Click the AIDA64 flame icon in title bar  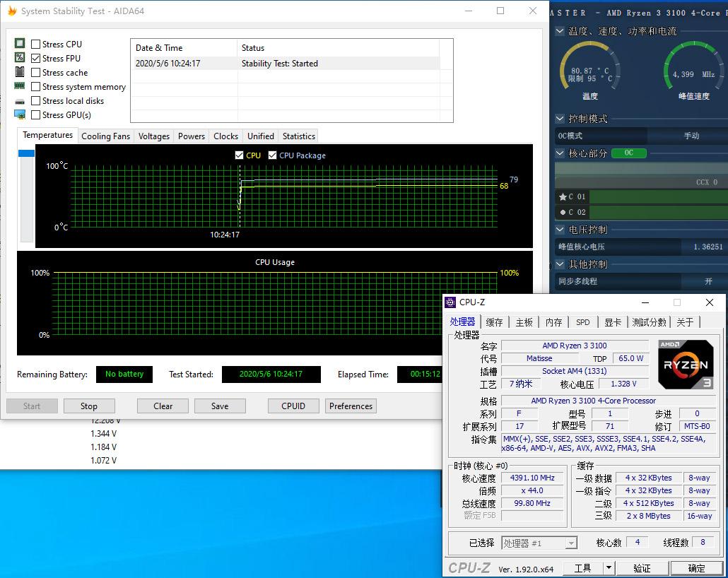pyautogui.click(x=12, y=11)
